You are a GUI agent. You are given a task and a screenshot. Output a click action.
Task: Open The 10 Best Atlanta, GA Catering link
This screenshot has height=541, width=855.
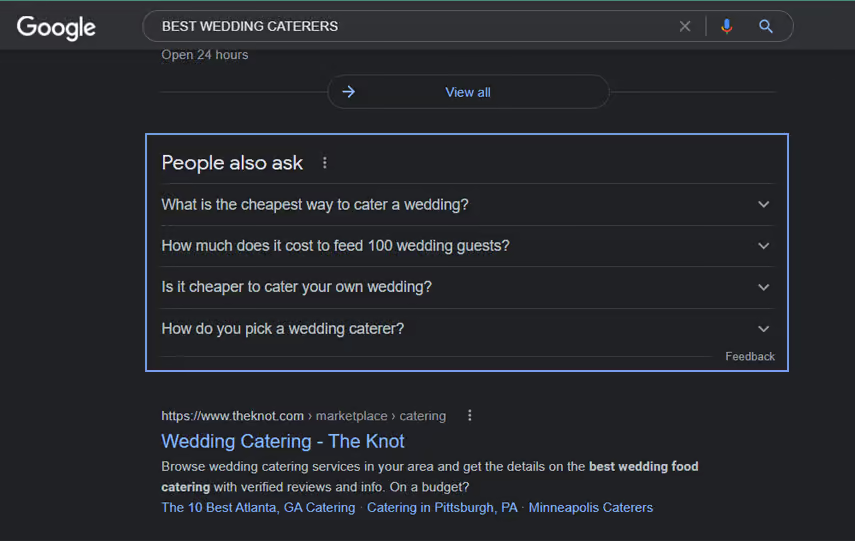pos(258,508)
